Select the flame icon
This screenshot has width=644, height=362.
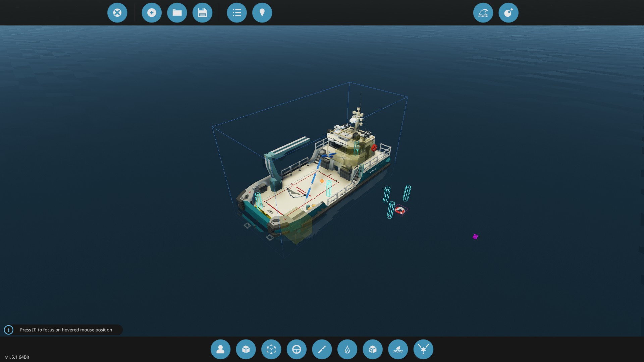pyautogui.click(x=347, y=349)
